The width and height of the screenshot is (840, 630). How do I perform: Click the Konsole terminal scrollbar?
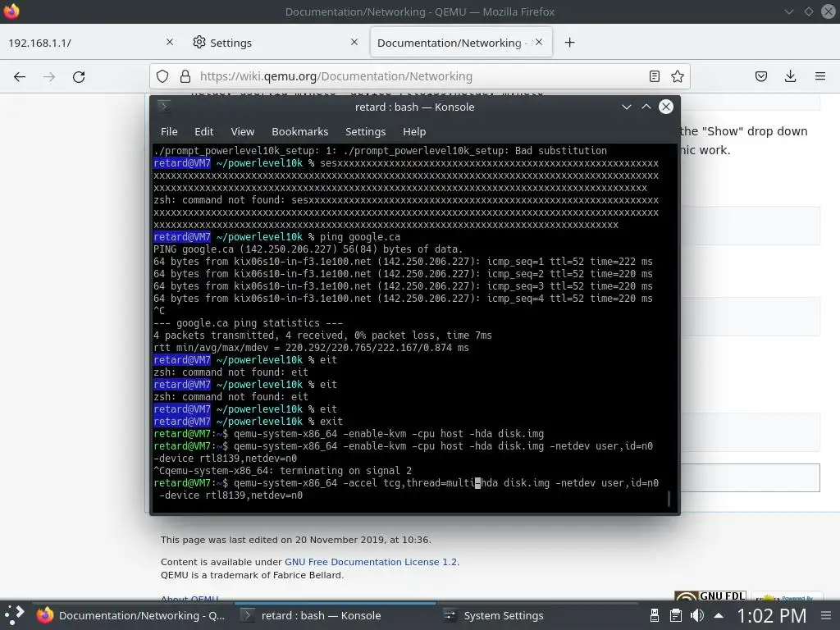(x=669, y=498)
